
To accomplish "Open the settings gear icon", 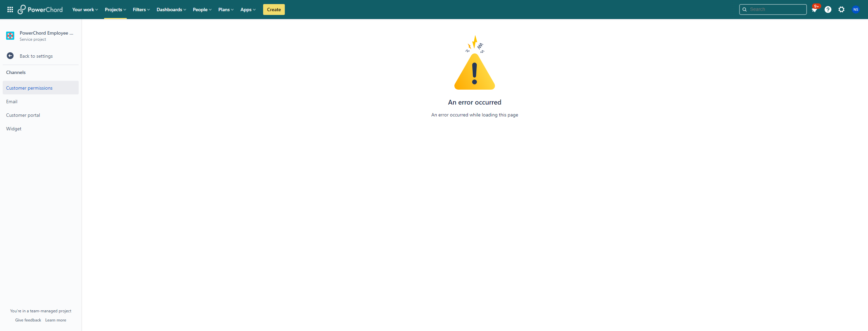I will coord(842,10).
